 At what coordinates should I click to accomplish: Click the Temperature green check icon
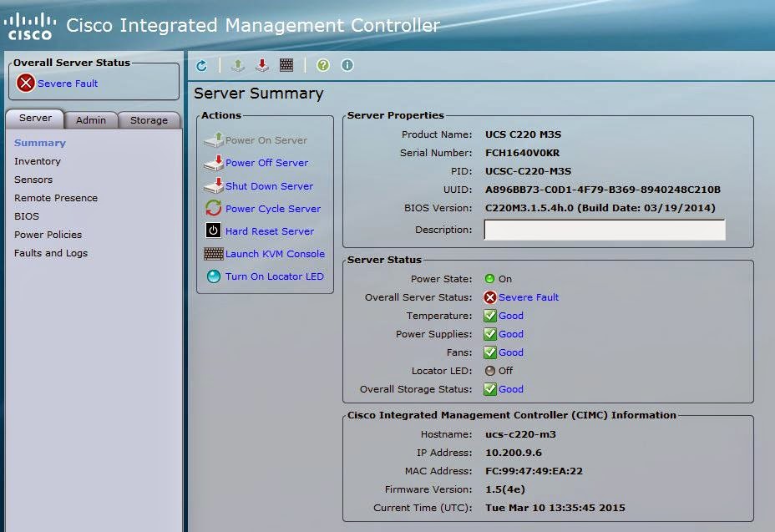click(x=490, y=316)
